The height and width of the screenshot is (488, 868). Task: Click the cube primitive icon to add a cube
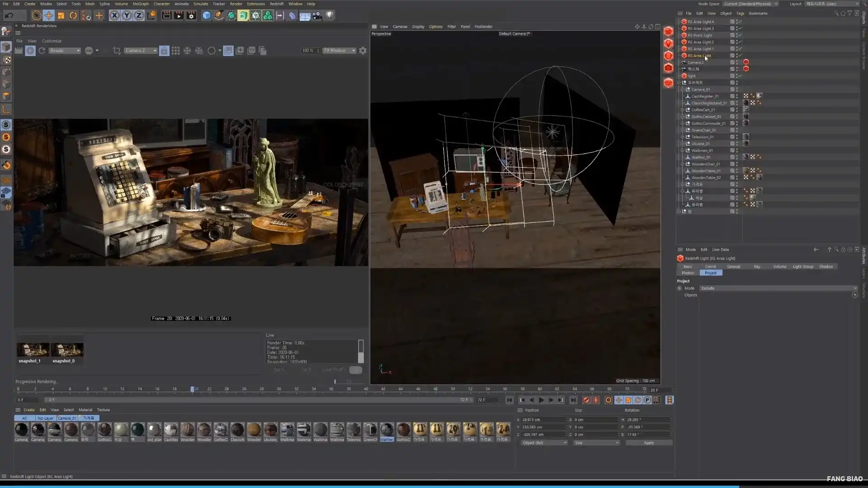pyautogui.click(x=207, y=15)
